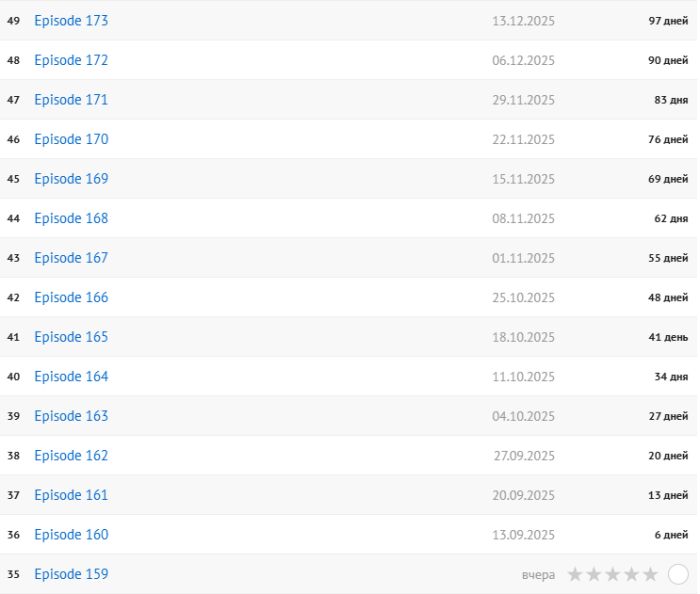
Task: Click the '62 дня' countdown
Action: (x=671, y=219)
